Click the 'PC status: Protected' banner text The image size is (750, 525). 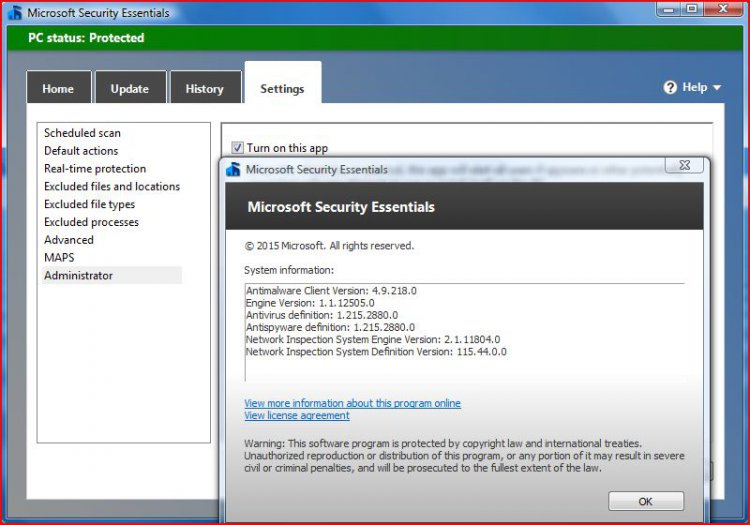point(86,38)
